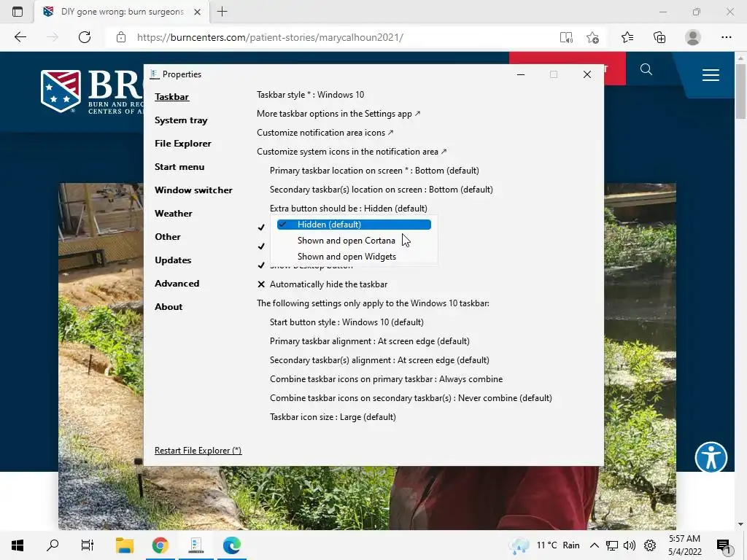This screenshot has height=560, width=747.
Task: Change Combine icons on secondary taskbar(s)
Action: click(411, 398)
